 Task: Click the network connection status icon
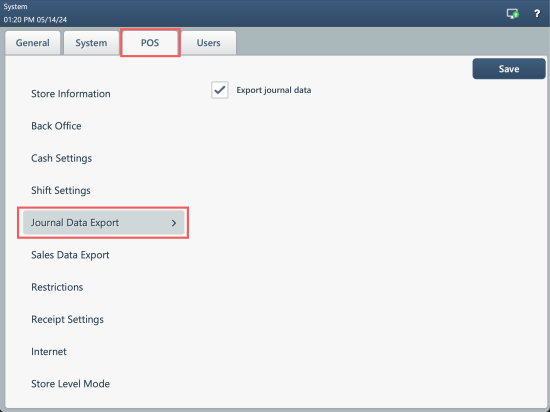pyautogui.click(x=512, y=14)
